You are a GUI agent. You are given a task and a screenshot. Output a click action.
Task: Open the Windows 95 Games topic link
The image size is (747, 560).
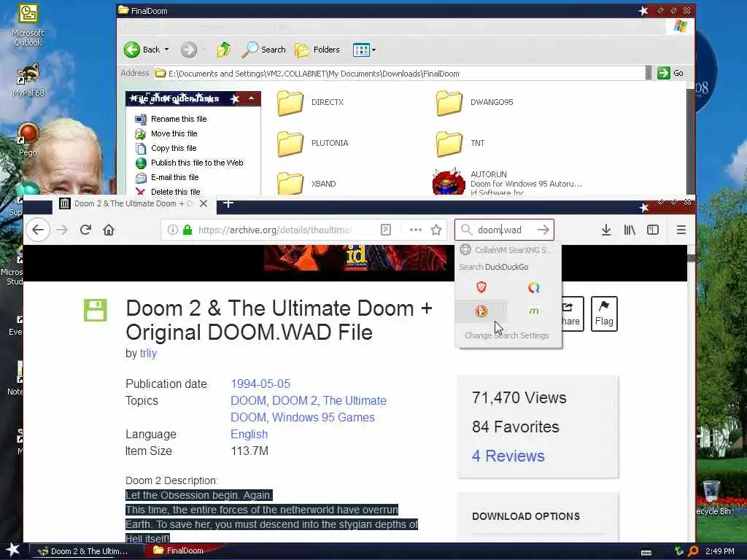(323, 418)
